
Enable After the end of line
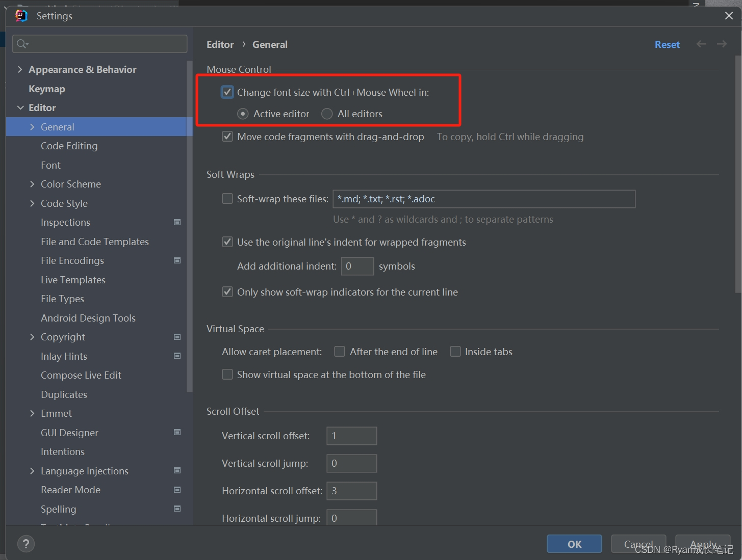(340, 352)
